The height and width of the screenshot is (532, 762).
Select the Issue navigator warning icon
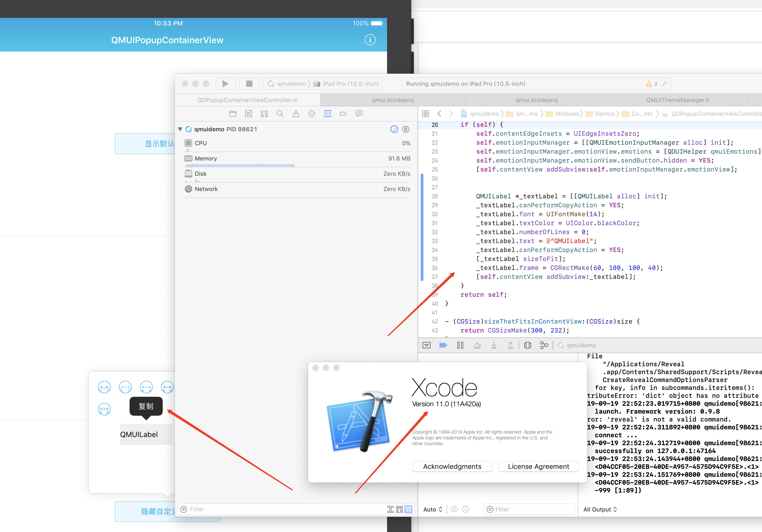(296, 113)
